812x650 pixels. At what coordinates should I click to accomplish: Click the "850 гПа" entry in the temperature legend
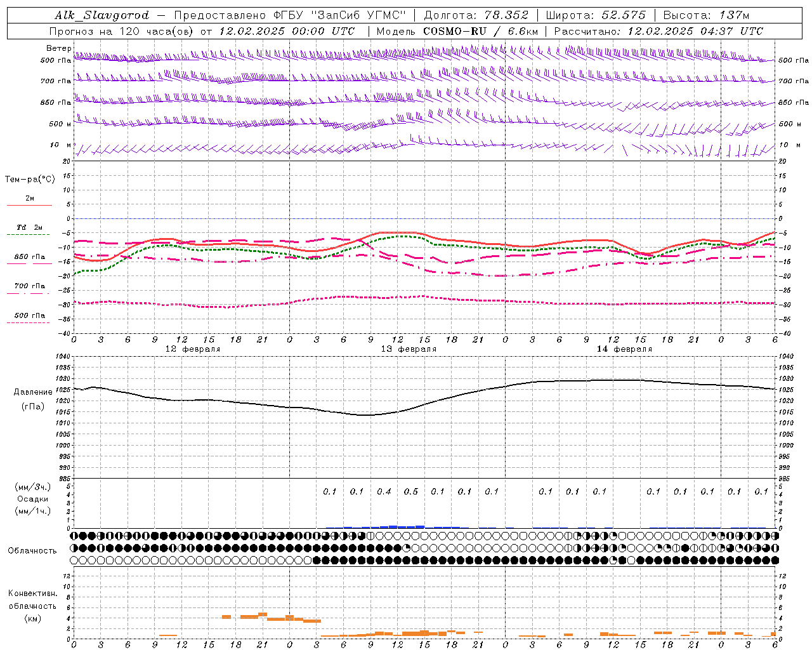30,257
